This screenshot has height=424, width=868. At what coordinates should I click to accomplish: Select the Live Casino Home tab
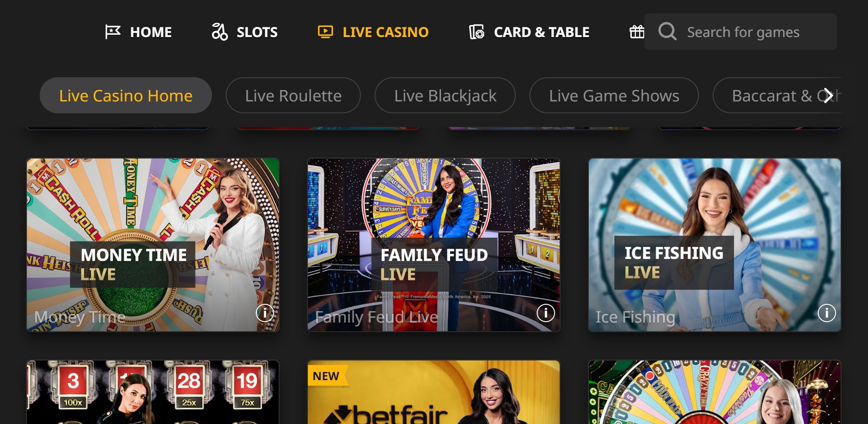(126, 95)
